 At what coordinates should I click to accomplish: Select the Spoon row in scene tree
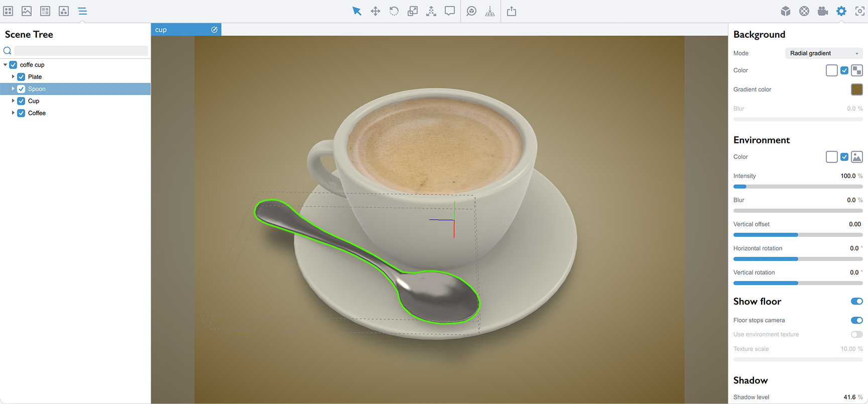(75, 89)
